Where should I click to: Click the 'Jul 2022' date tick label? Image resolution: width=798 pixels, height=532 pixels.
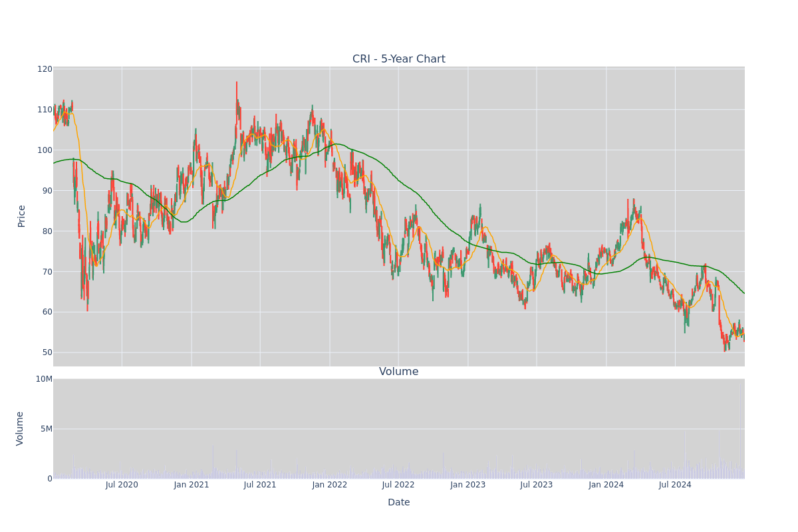pos(398,485)
